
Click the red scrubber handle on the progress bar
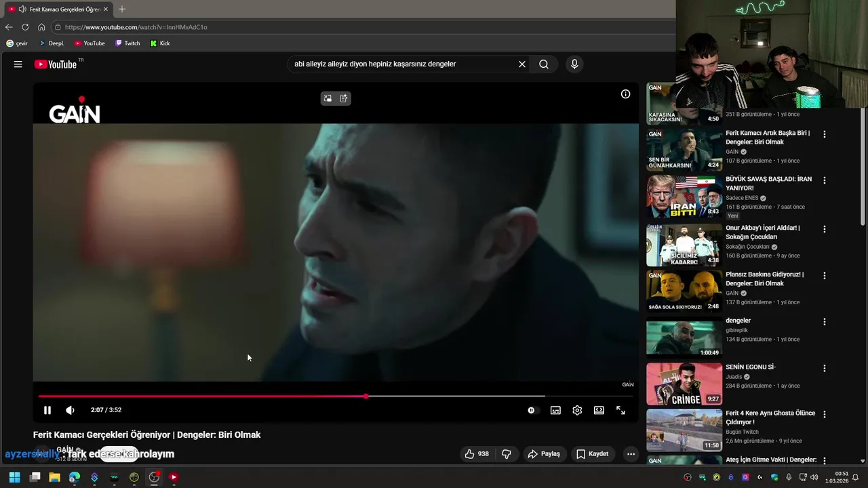tap(366, 396)
